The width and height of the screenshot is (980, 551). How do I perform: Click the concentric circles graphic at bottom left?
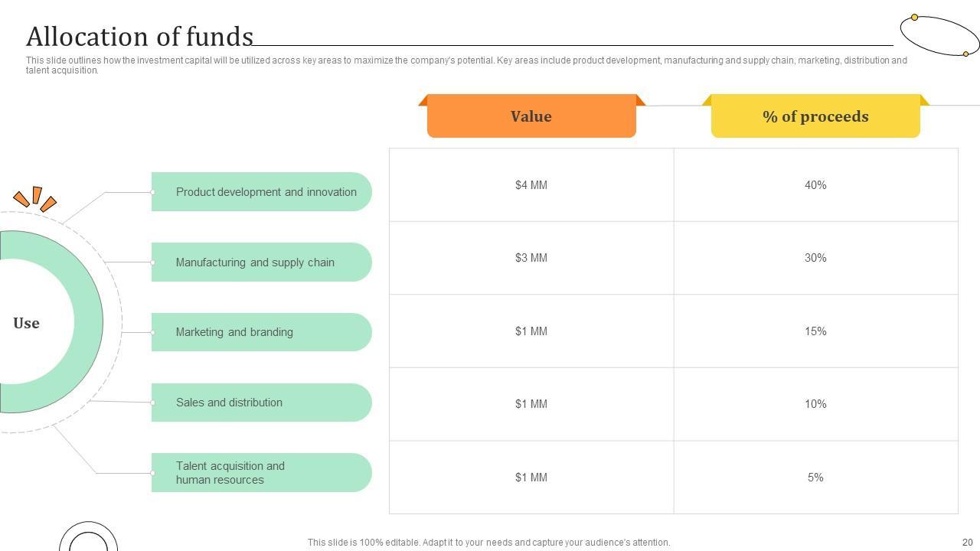(x=88, y=539)
